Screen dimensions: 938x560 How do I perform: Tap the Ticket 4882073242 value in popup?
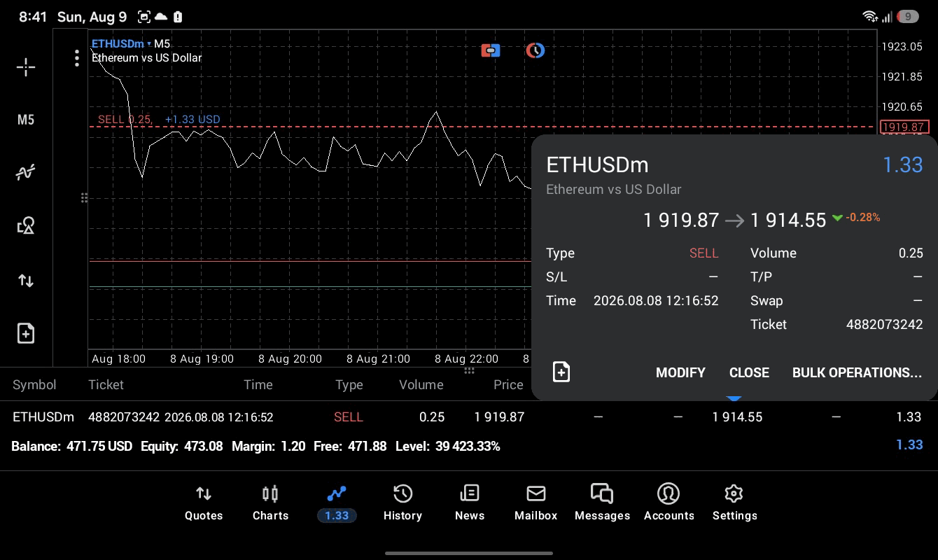(x=884, y=324)
